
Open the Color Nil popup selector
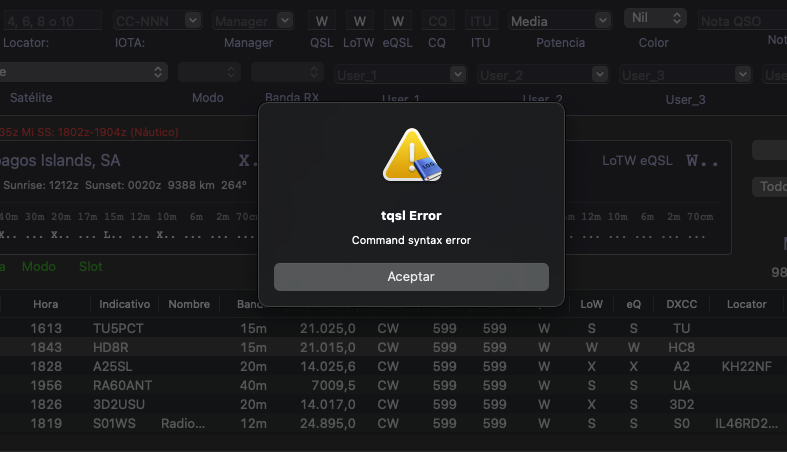(x=655, y=18)
